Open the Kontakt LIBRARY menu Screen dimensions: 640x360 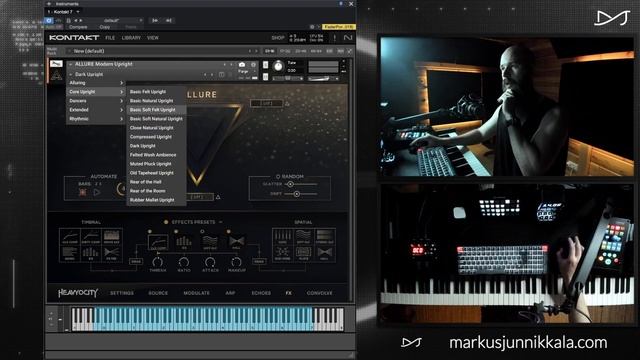(x=131, y=38)
